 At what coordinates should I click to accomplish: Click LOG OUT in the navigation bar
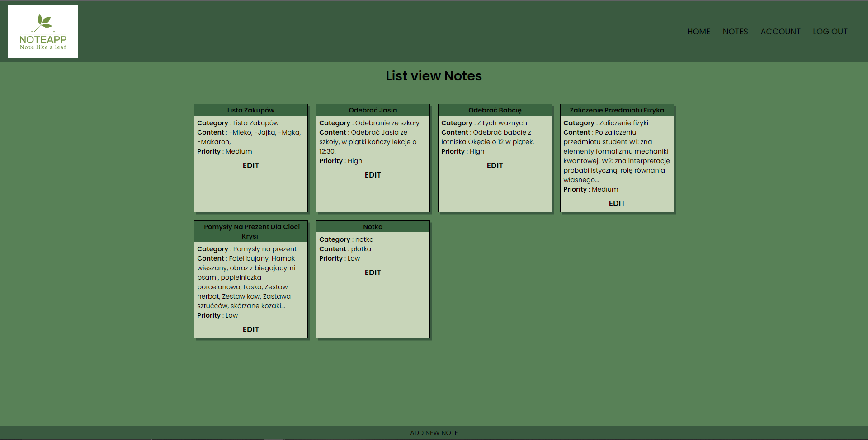coord(830,31)
